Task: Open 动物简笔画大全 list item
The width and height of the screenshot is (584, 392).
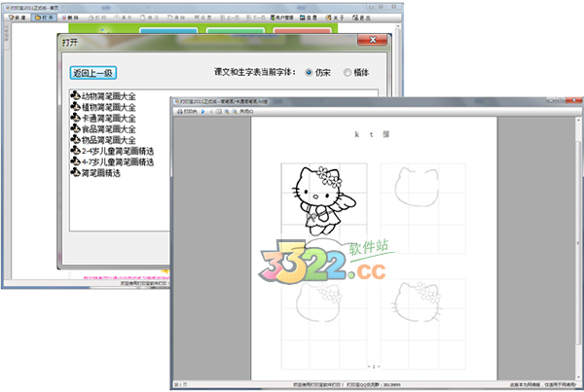Action: 103,96
